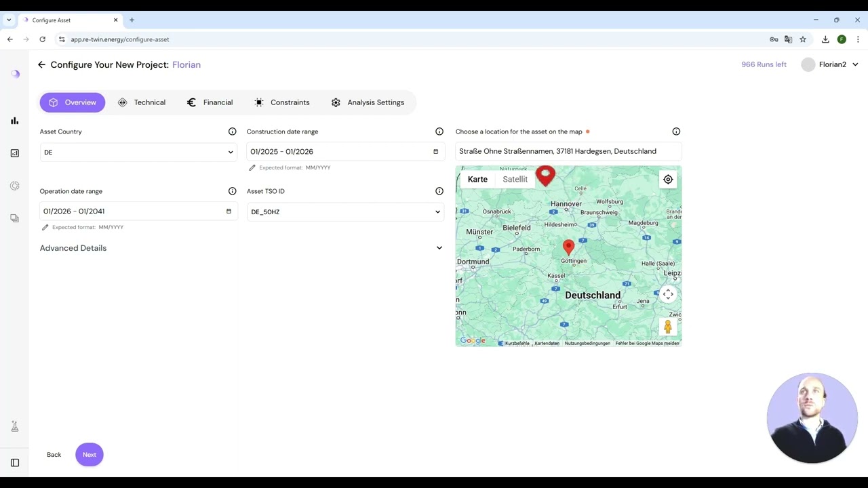This screenshot has width=868, height=488.
Task: Switch to the Technical tab
Action: [x=142, y=102]
